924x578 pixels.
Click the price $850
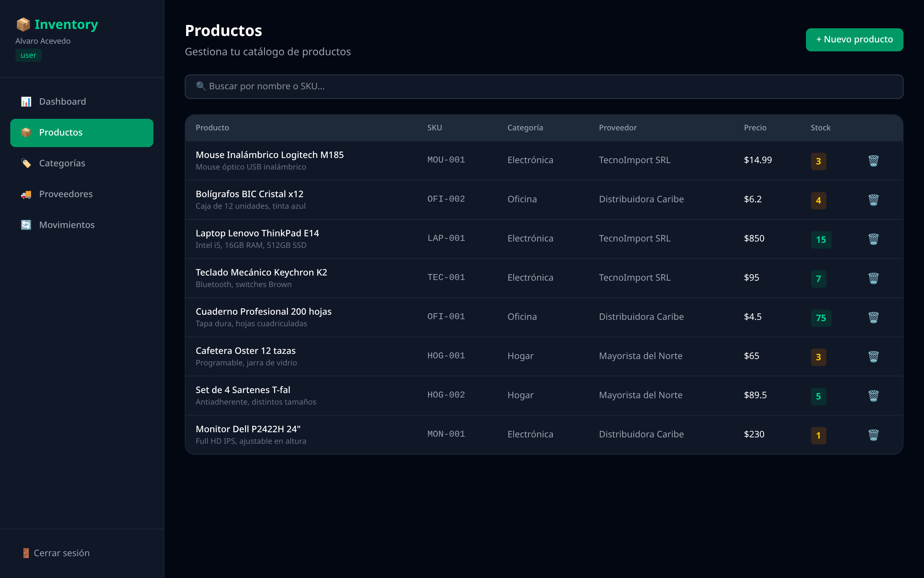coord(754,239)
